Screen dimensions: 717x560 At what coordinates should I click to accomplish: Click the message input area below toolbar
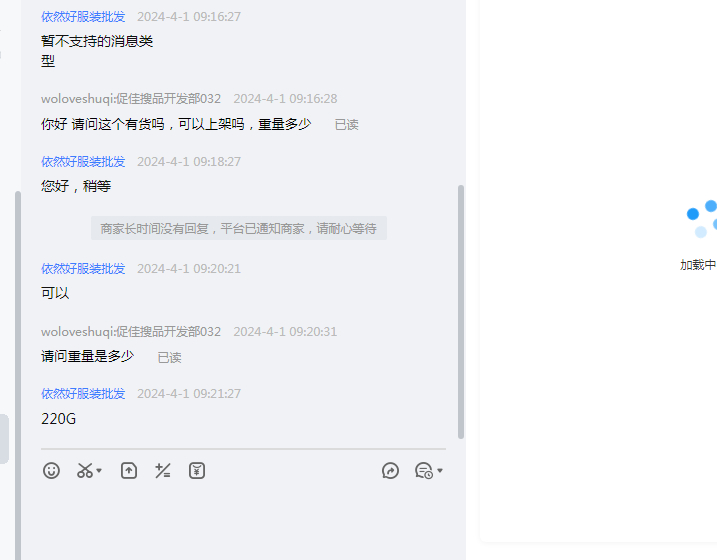pyautogui.click(x=243, y=521)
